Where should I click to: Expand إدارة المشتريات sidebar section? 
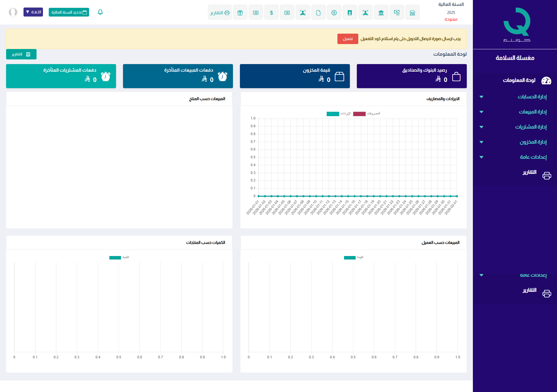click(x=531, y=127)
